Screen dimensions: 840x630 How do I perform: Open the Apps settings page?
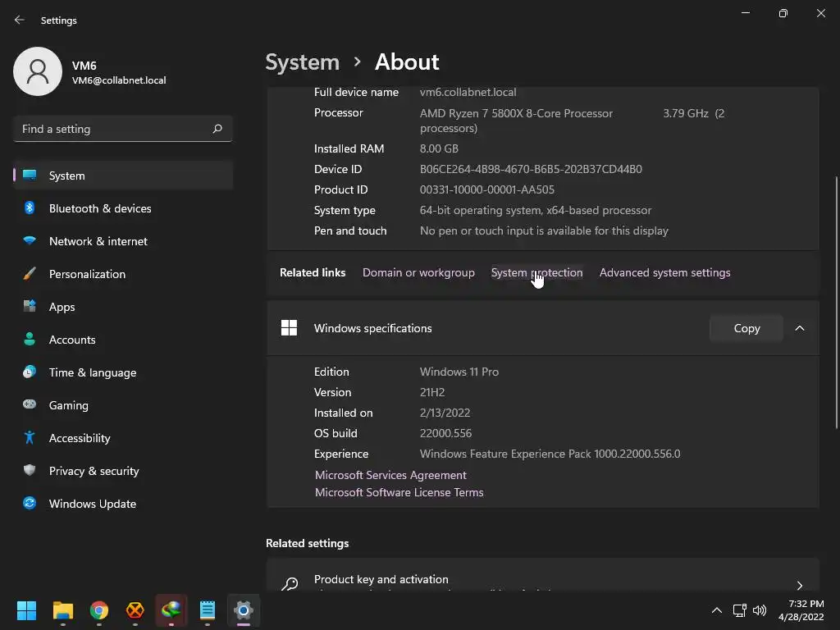click(x=123, y=307)
